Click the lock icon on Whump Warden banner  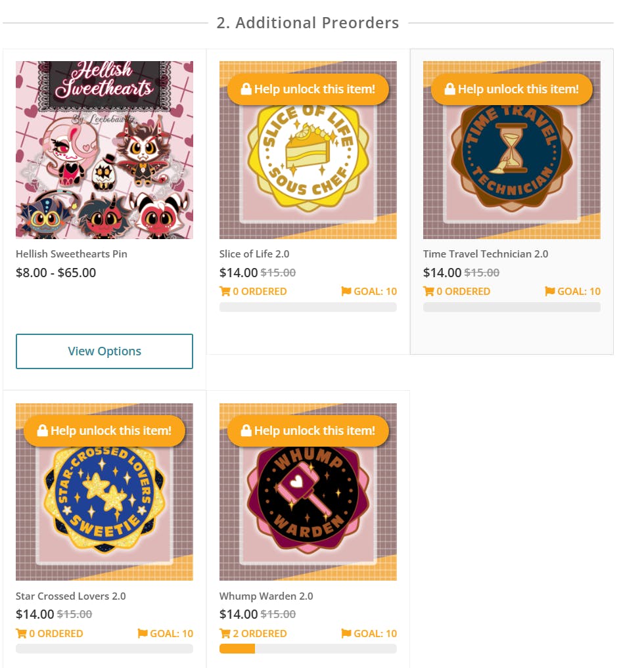pos(246,430)
